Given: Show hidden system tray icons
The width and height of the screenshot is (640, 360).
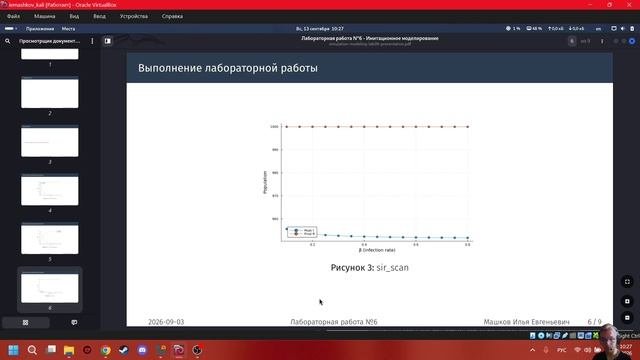Looking at the screenshot, I should pyautogui.click(x=532, y=350).
